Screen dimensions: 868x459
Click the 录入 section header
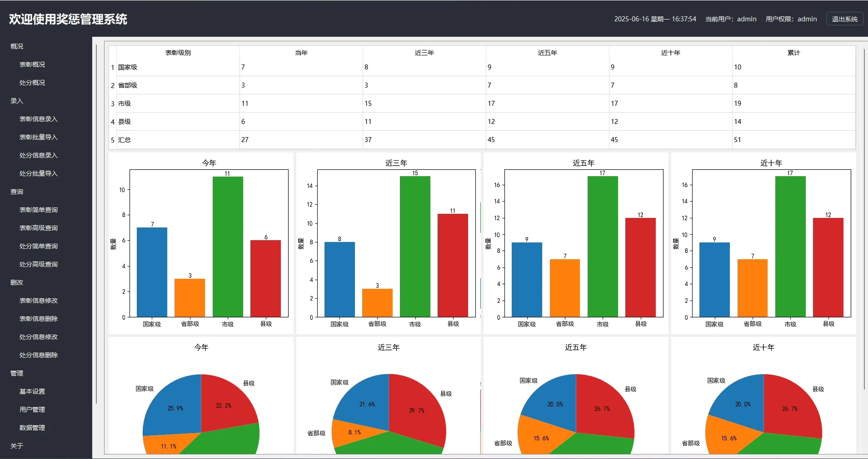(x=17, y=101)
